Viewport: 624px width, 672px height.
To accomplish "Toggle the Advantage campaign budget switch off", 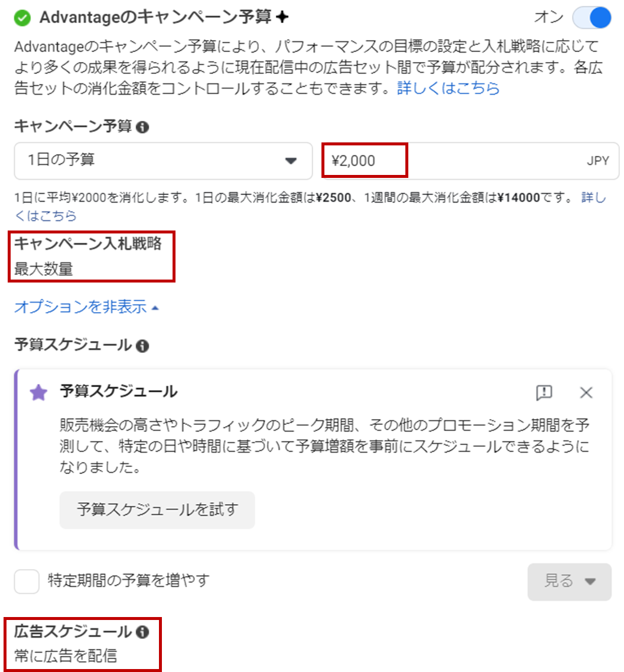I will [x=592, y=18].
